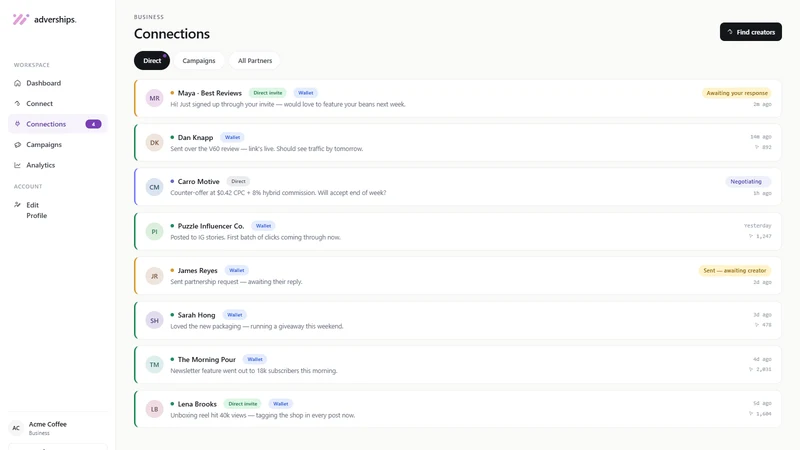This screenshot has width=800, height=450.
Task: Click the 'yesterday' timestamp
Action: pyautogui.click(x=758, y=226)
